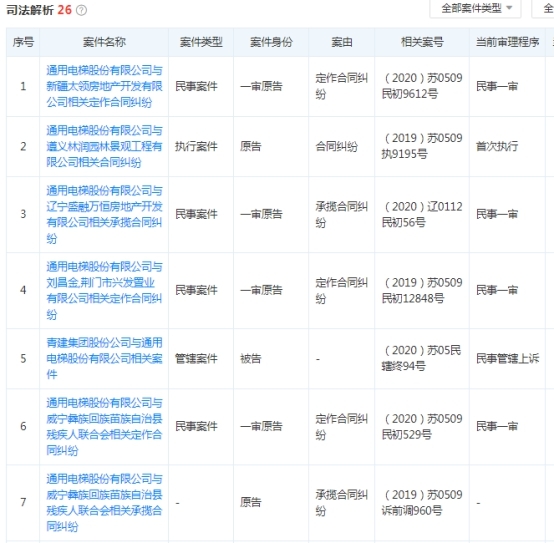The image size is (554, 543).
Task: Click the 当前审理程序 column header
Action: (507, 42)
